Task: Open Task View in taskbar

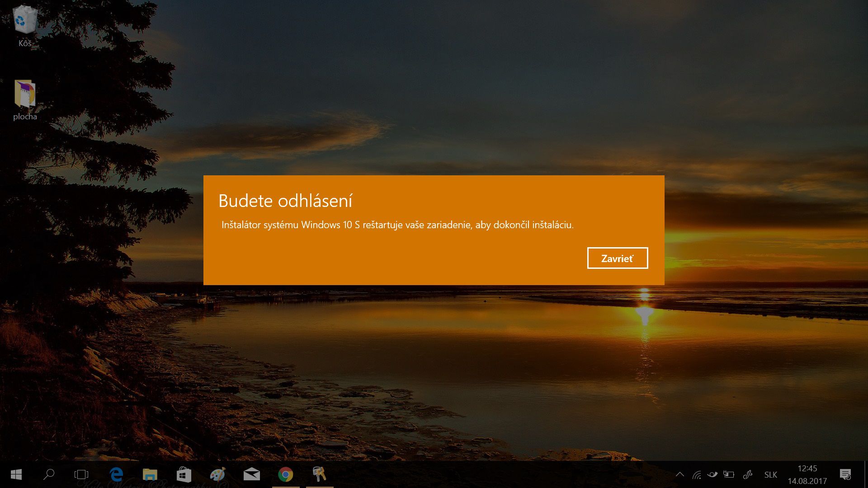Action: click(x=81, y=474)
